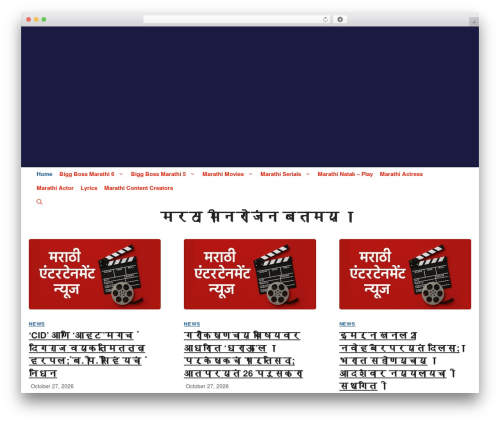Click NEWS category tag of middle article
The image size is (500, 423).
pyautogui.click(x=192, y=324)
